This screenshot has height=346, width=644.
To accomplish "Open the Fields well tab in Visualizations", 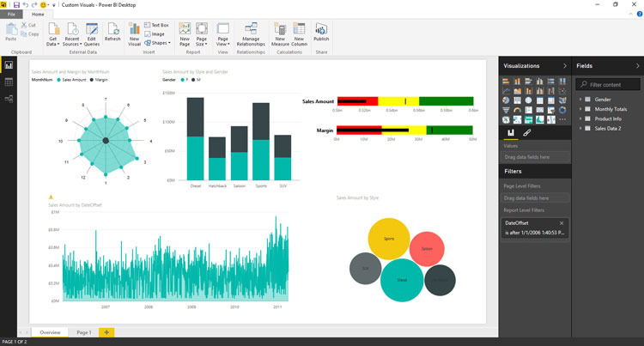I will (511, 132).
